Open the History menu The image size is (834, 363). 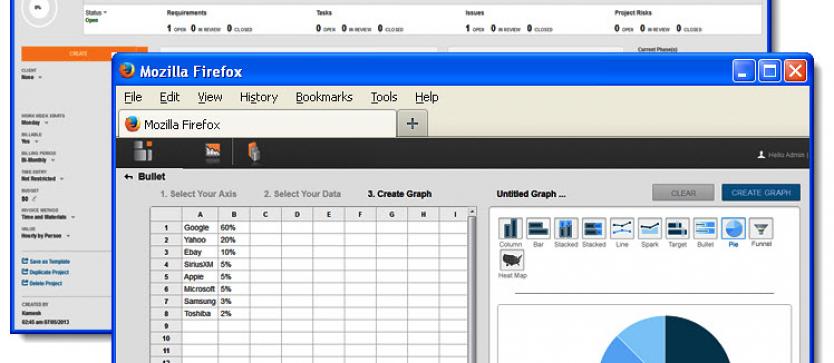[259, 97]
